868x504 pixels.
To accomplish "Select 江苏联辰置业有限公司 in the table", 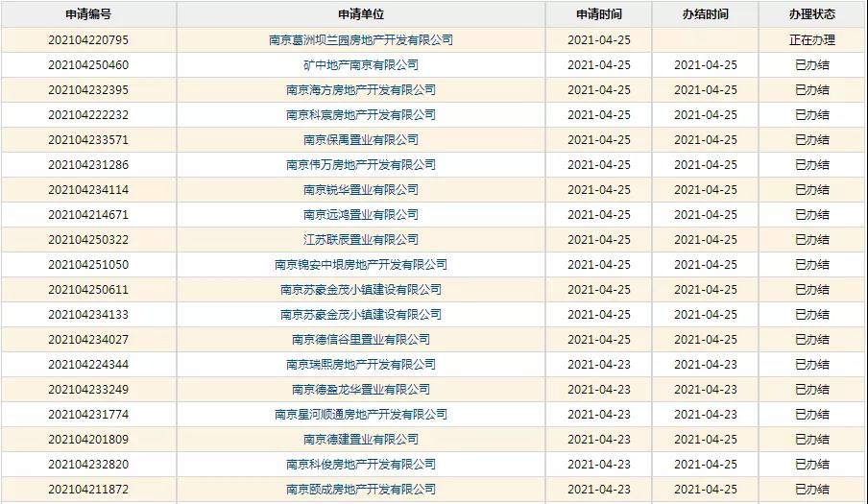I will pyautogui.click(x=360, y=240).
